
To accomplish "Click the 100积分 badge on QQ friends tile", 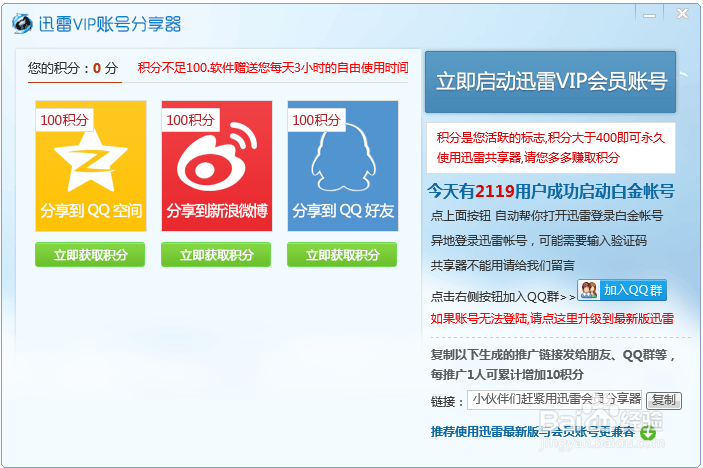I will [317, 120].
